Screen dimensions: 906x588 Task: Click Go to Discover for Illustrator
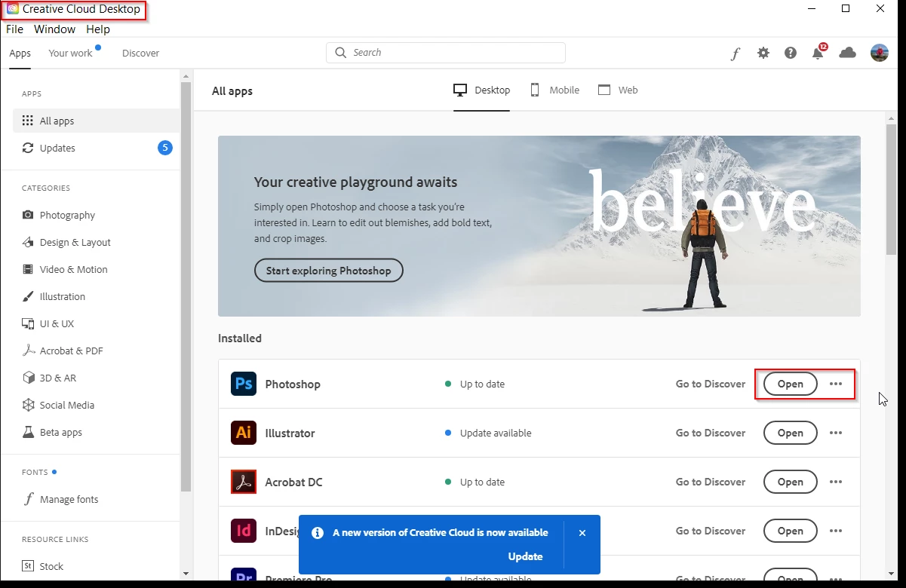pos(711,433)
